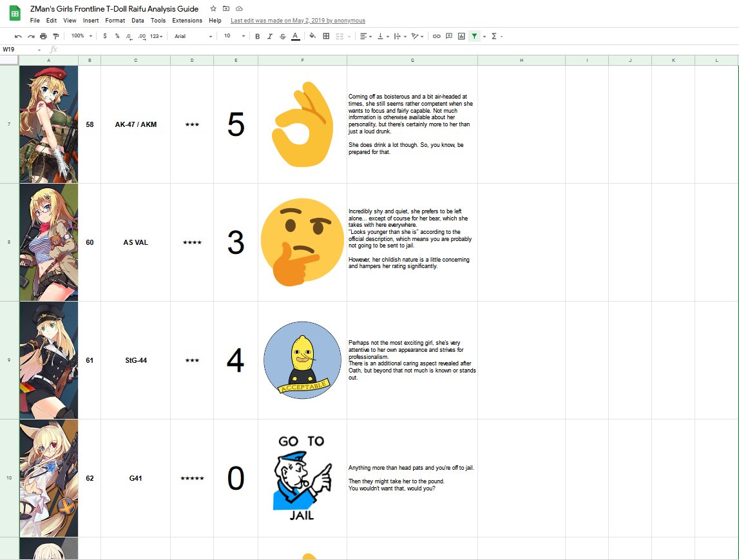Select the StG-44 name cell
739x560 pixels.
pos(136,360)
